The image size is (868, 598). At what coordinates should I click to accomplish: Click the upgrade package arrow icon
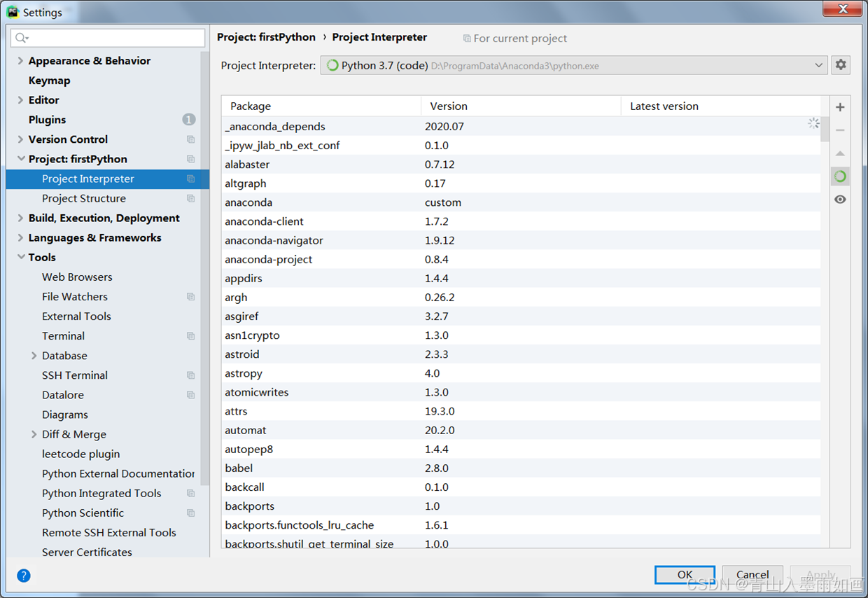click(x=840, y=153)
